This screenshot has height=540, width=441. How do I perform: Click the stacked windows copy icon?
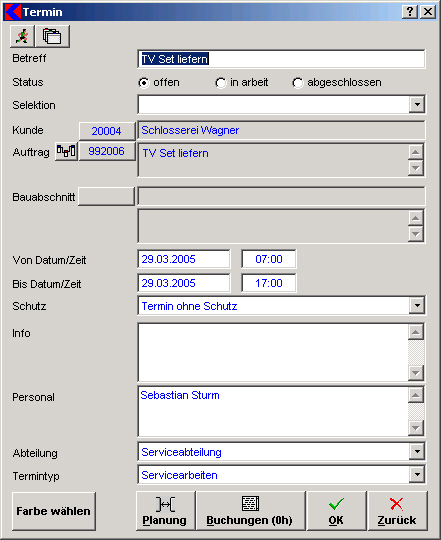53,36
